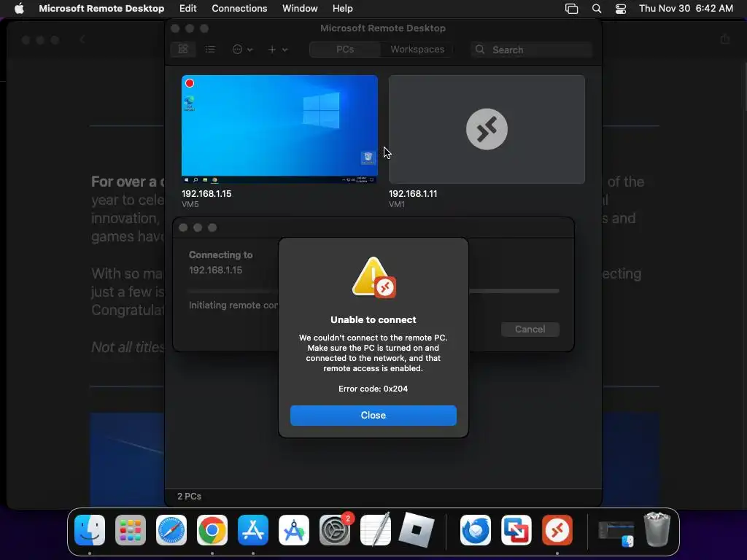The height and width of the screenshot is (560, 747).
Task: Select the VM5 192.168.1.15 thumbnail
Action: tap(279, 129)
